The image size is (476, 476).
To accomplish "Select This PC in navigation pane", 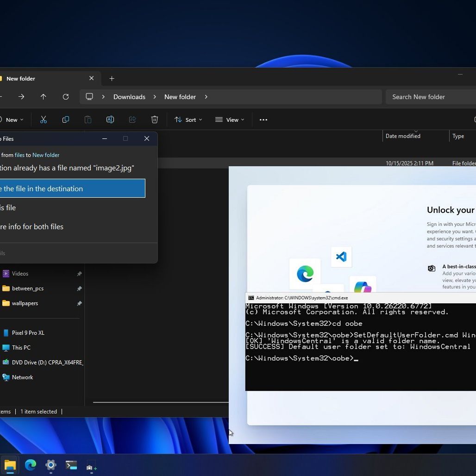I will tap(21, 348).
